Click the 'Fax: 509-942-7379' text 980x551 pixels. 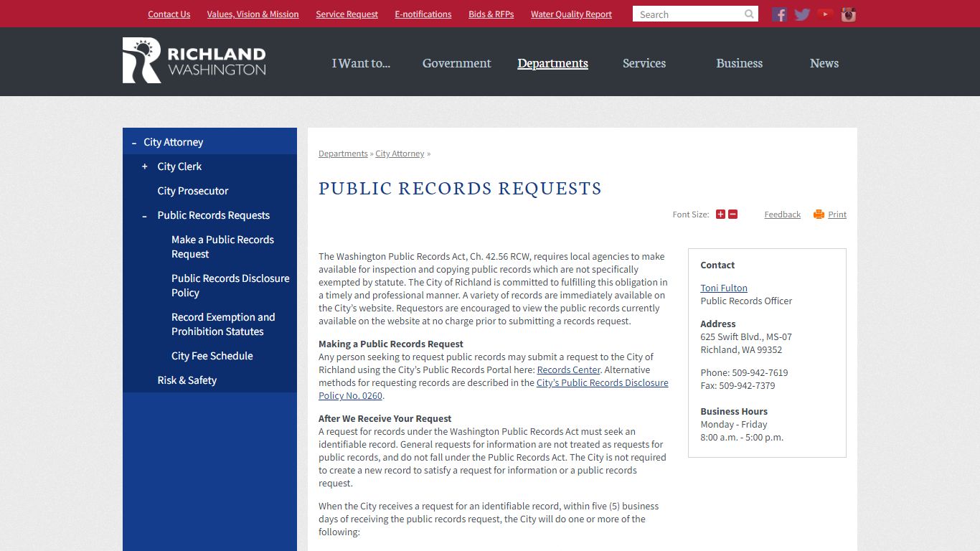pos(738,385)
